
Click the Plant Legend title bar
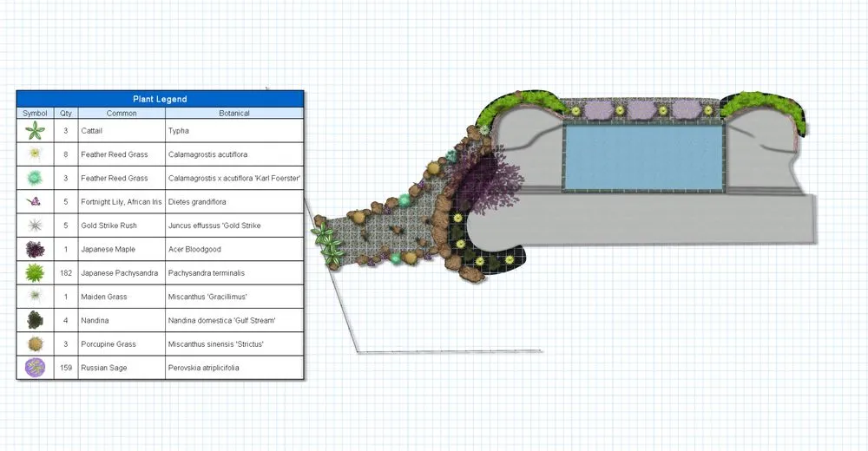click(x=160, y=99)
